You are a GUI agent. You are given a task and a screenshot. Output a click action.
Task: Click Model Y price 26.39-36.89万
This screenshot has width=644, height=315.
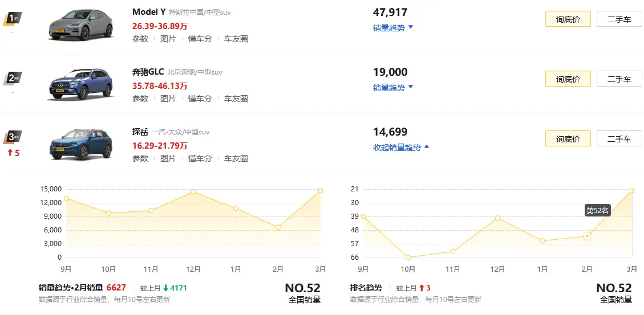[x=160, y=26]
